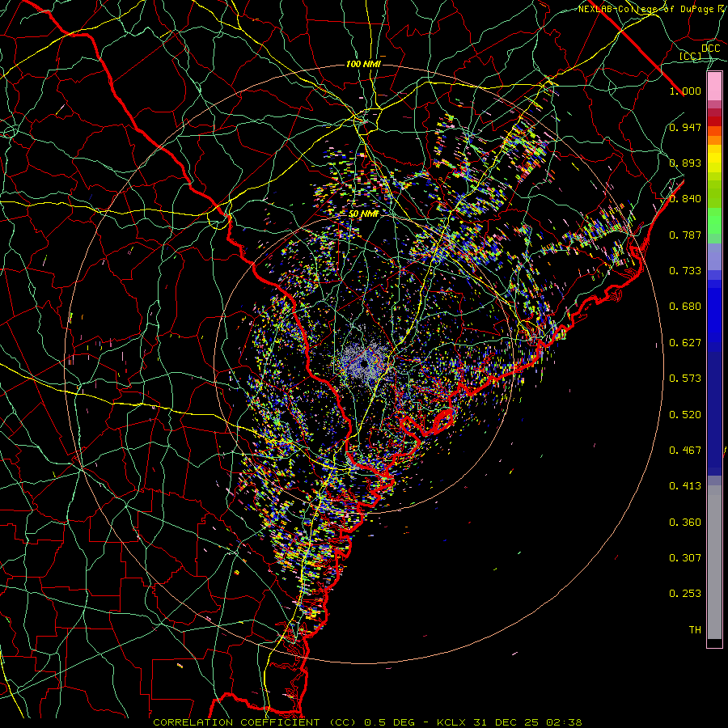
Task: Click the 0.253 legend value
Action: tap(685, 594)
